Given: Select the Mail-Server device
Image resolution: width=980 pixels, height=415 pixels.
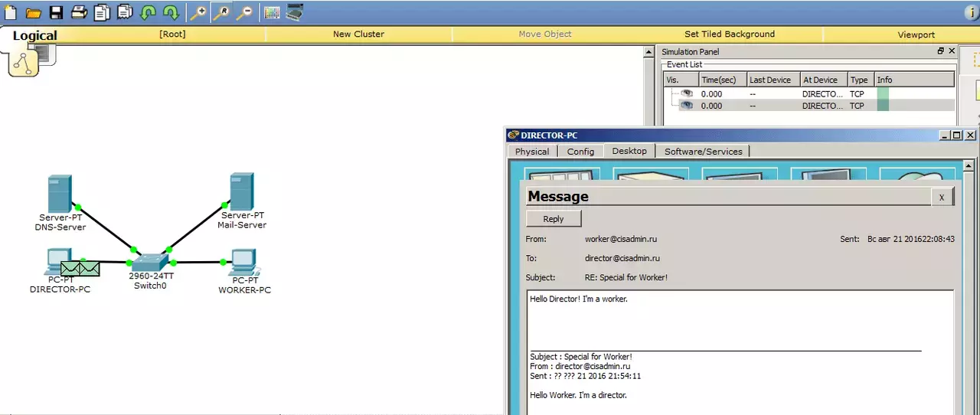Looking at the screenshot, I should point(242,193).
